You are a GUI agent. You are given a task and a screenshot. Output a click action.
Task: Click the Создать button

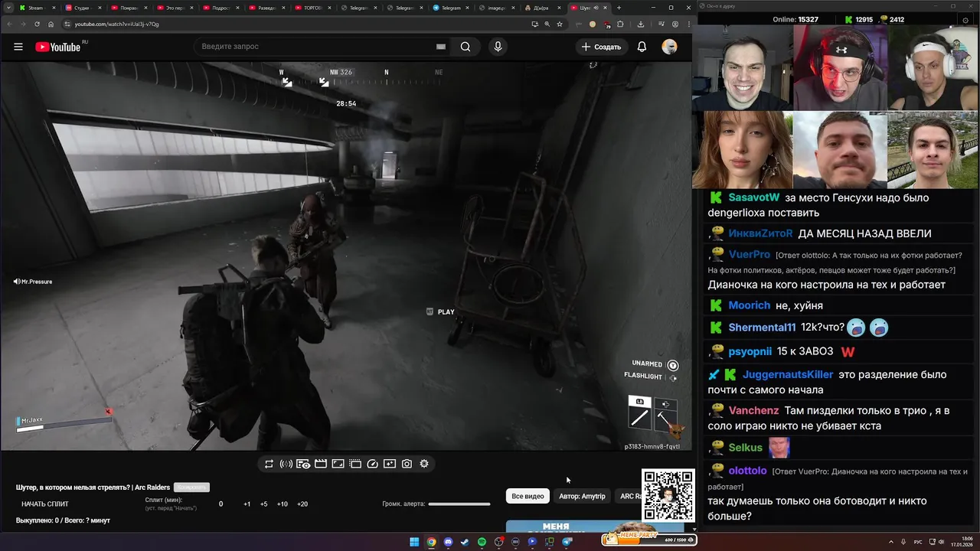(x=602, y=47)
